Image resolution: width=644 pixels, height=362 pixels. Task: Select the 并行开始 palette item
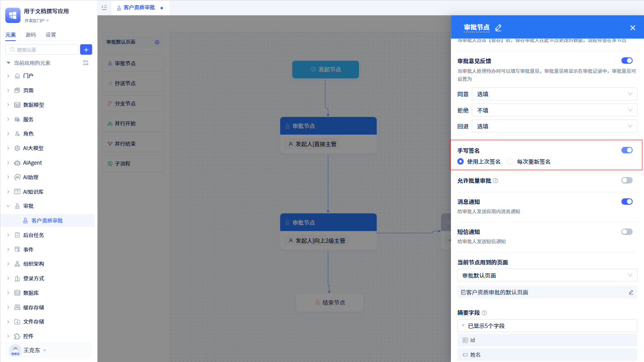click(133, 124)
